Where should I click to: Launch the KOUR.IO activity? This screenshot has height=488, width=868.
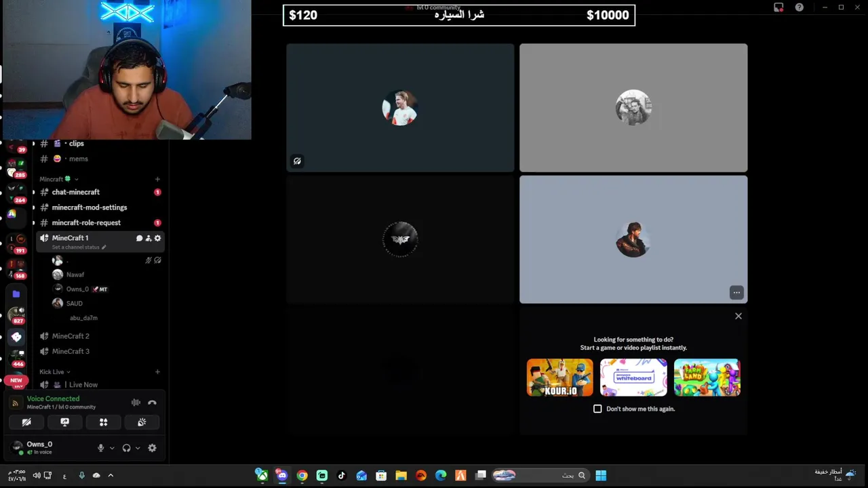(x=560, y=378)
